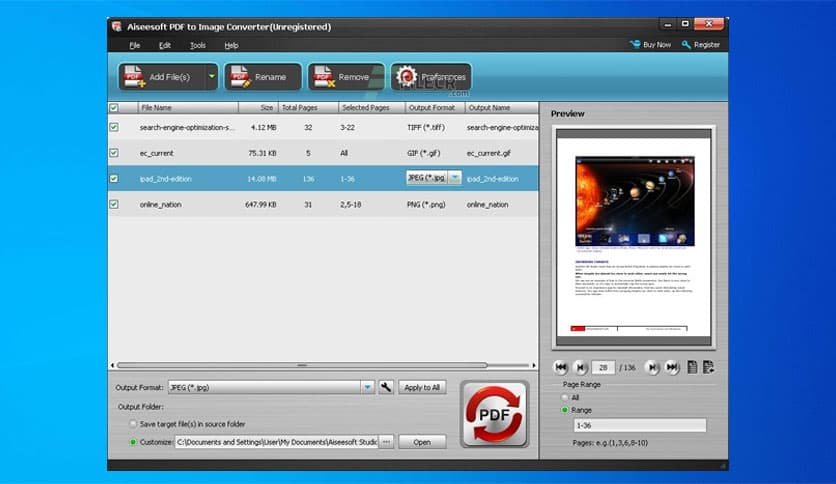The image size is (836, 484).
Task: Click the Apply to All button
Action: [x=422, y=388]
